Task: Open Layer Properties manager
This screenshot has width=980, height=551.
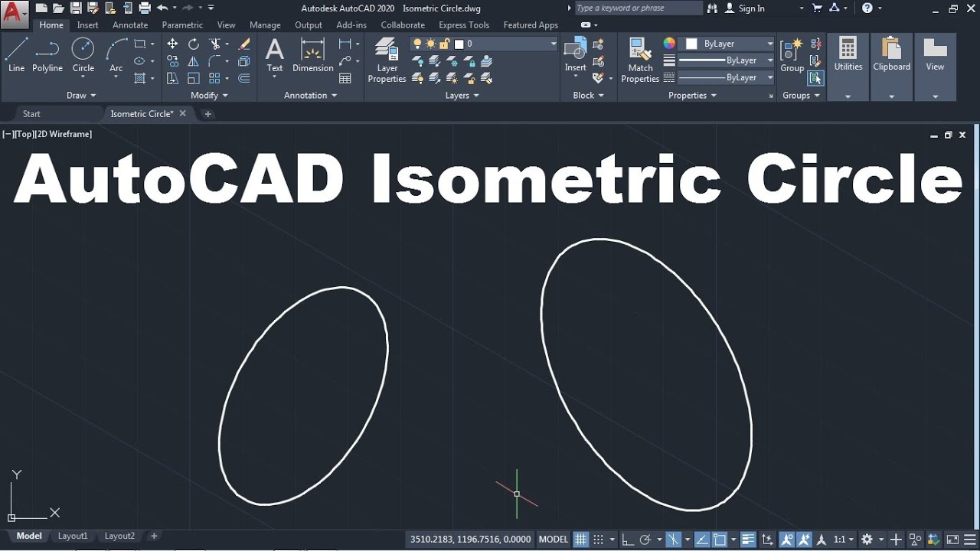Action: click(x=387, y=60)
